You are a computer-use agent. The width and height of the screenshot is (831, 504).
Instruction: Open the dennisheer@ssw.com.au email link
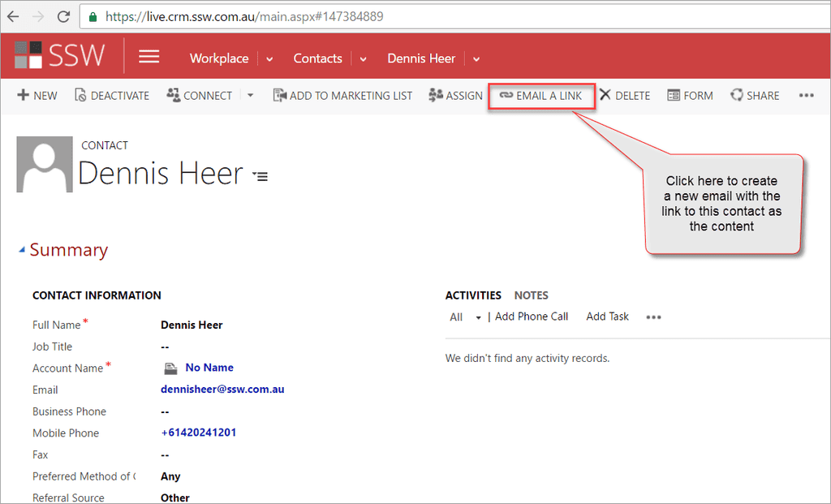(222, 389)
